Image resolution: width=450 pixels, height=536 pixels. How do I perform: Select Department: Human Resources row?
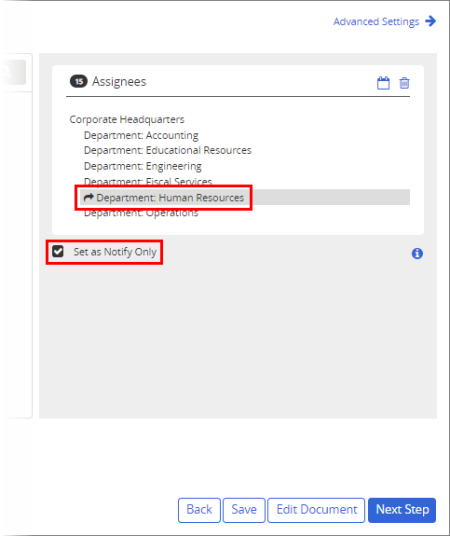245,197
